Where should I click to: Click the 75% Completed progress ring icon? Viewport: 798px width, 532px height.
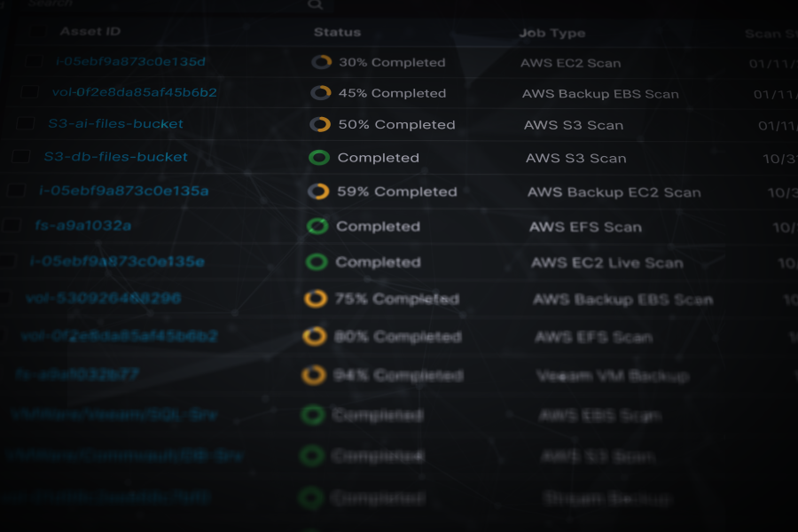pyautogui.click(x=316, y=299)
